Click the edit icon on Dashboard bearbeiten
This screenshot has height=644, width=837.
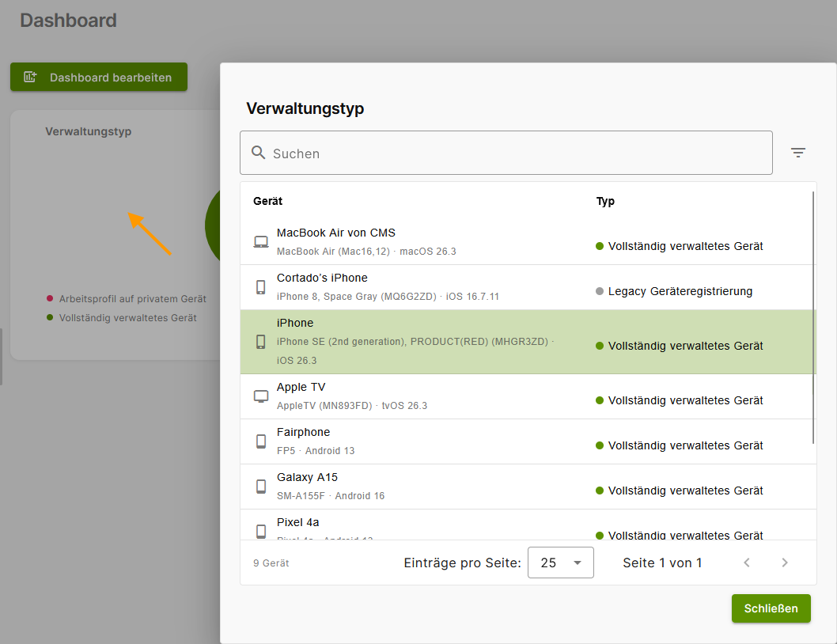[28, 77]
